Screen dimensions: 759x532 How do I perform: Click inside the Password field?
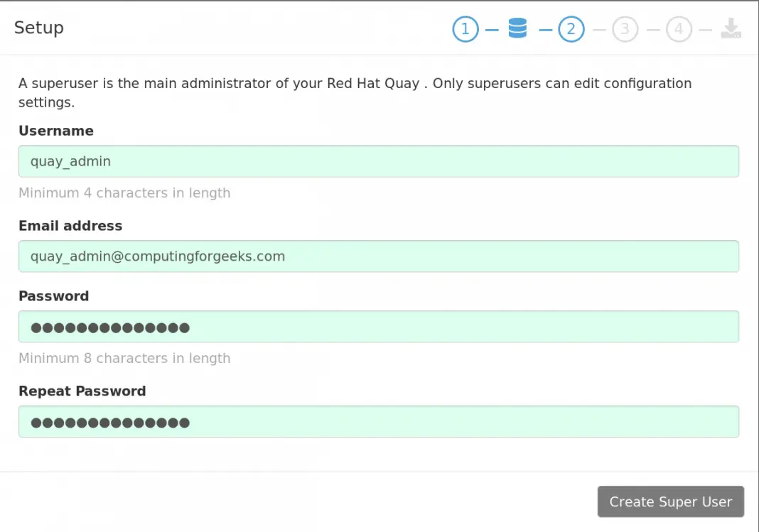(x=379, y=327)
